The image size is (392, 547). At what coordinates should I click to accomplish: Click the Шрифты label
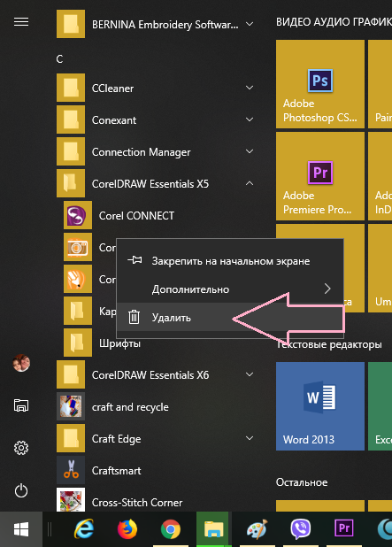tap(119, 343)
